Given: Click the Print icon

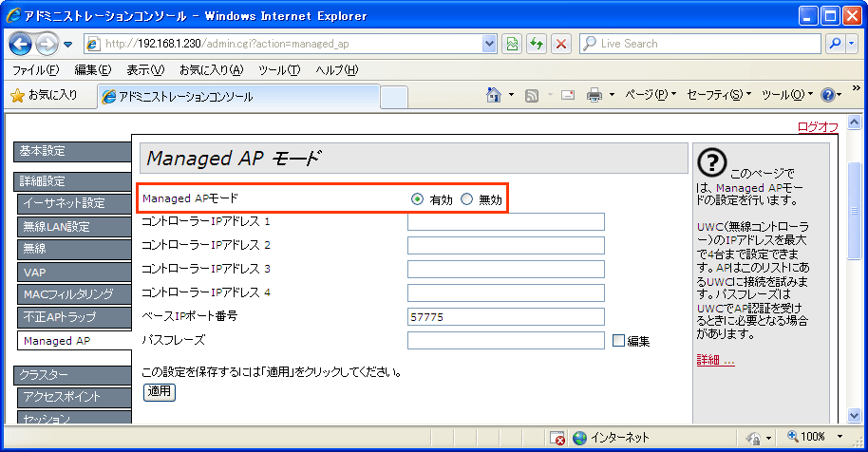Looking at the screenshot, I should coord(594,96).
